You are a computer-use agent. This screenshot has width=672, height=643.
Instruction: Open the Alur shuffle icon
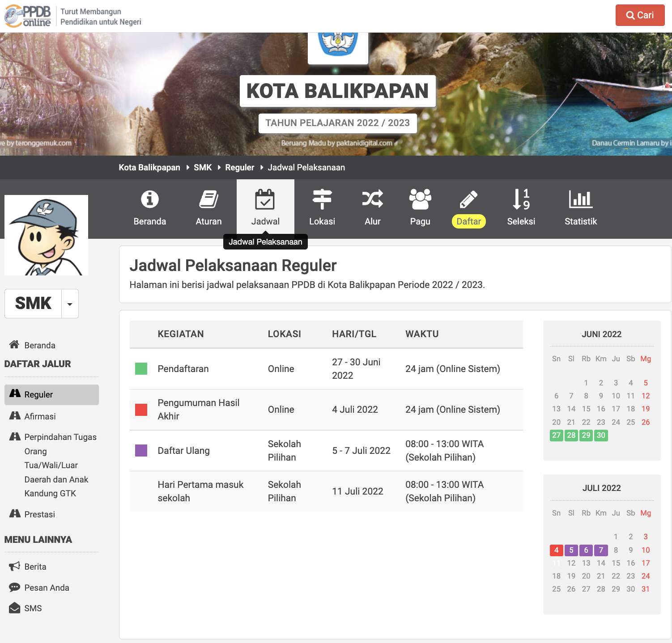pyautogui.click(x=372, y=199)
